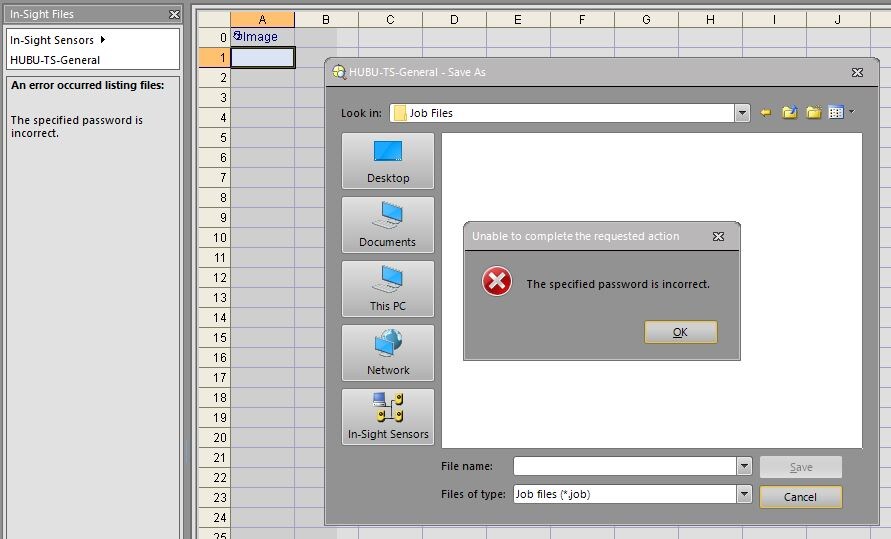Click OK in the password error dialog

coord(680,332)
